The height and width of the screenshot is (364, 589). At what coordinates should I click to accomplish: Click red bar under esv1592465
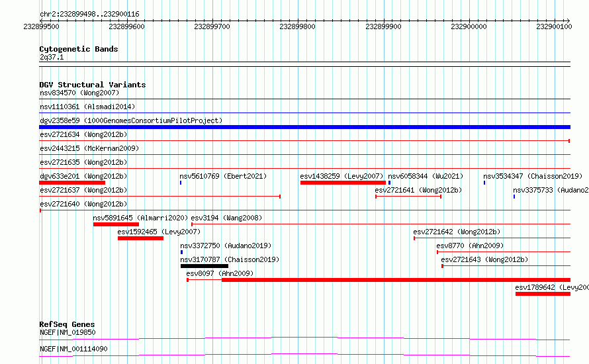pos(140,238)
